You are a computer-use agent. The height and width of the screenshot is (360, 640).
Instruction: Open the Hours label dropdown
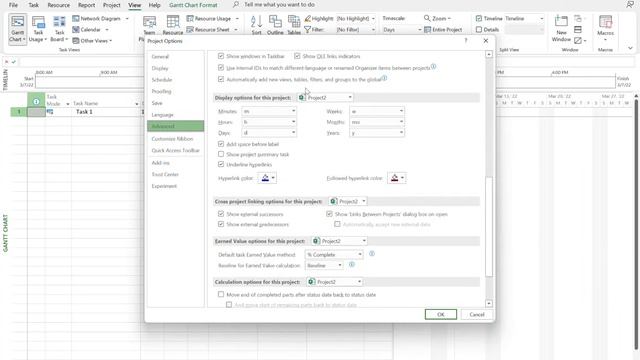(x=269, y=122)
